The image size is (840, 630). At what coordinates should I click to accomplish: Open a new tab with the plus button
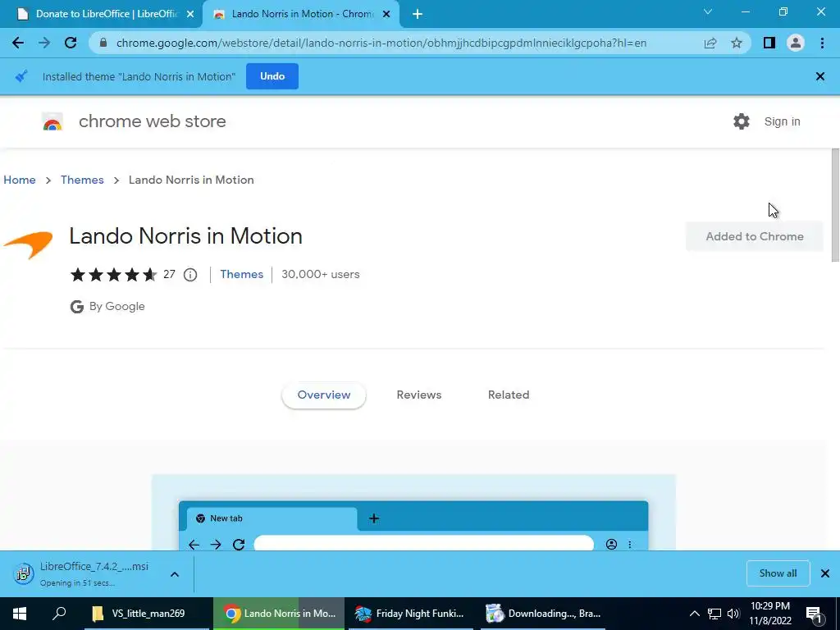(x=418, y=15)
